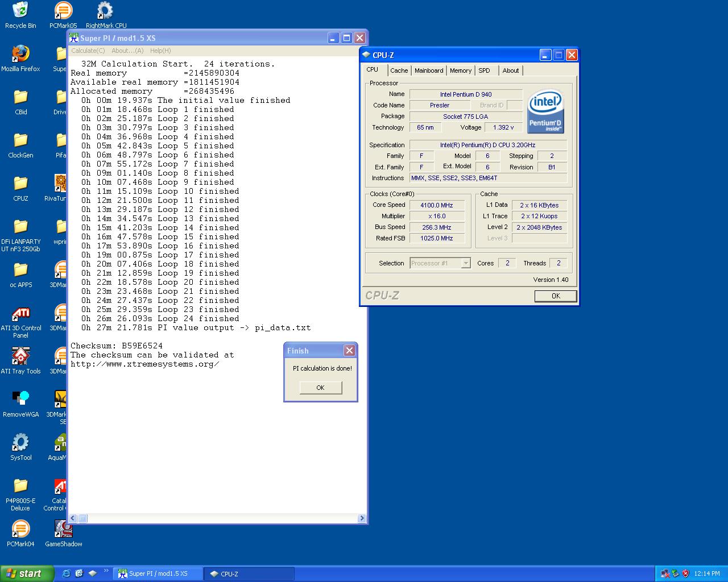Viewport: 728px width, 582px height.
Task: Switch to CPU-Z taskbar button
Action: click(250, 573)
